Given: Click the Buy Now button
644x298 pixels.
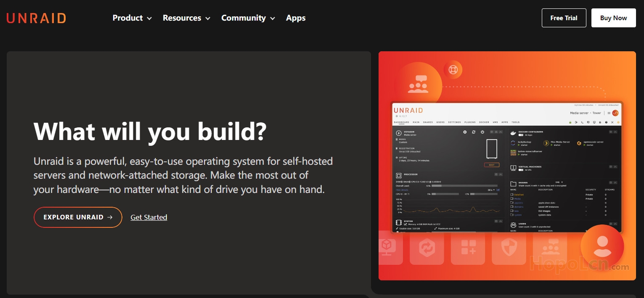Looking at the screenshot, I should 613,18.
